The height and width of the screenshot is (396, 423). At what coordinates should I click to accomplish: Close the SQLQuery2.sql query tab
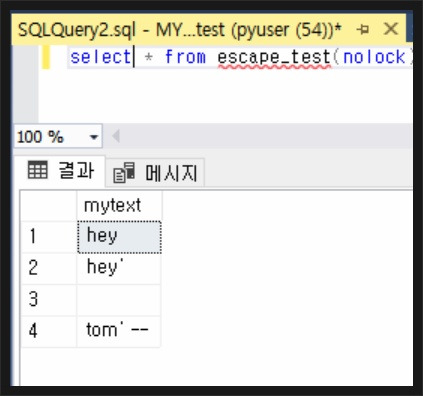point(390,29)
